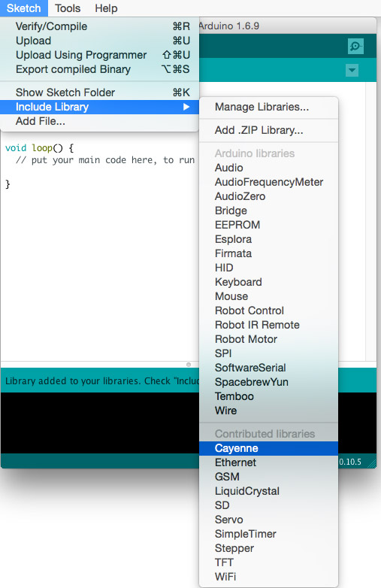Select Export compiled Binary

pyautogui.click(x=99, y=69)
